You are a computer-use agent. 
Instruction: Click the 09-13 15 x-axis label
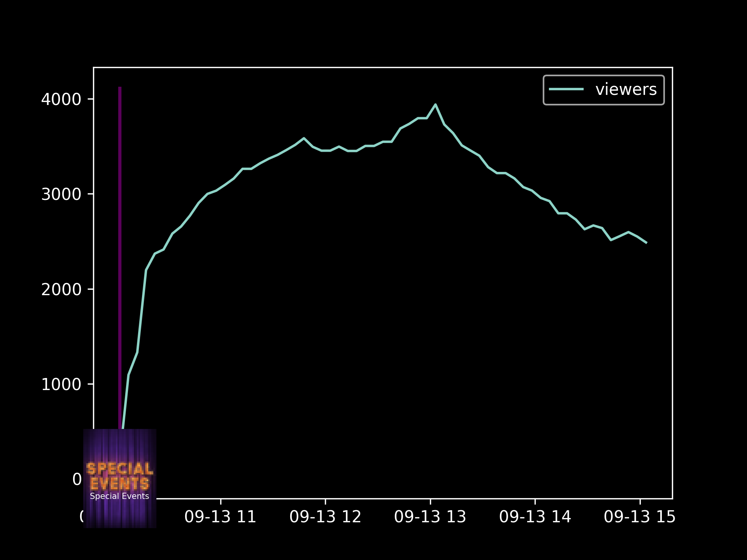[x=640, y=517]
